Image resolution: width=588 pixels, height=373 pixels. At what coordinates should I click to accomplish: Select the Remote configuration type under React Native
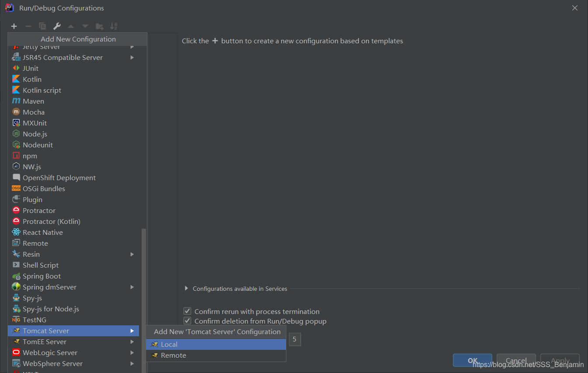73,243
